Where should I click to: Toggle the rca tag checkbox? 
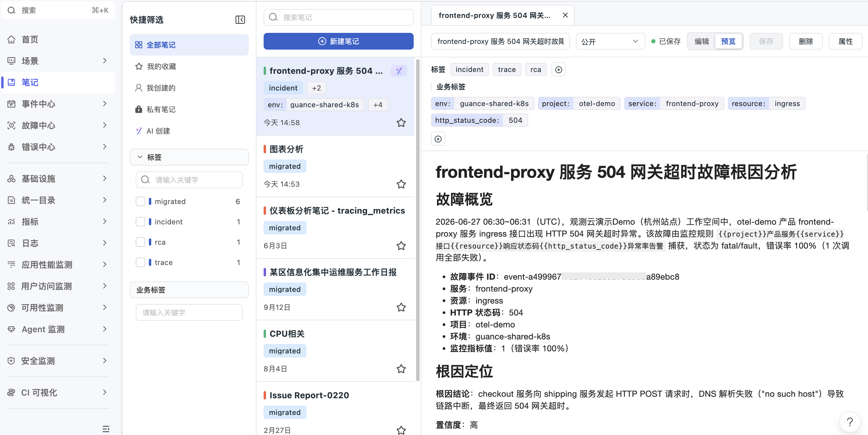140,242
